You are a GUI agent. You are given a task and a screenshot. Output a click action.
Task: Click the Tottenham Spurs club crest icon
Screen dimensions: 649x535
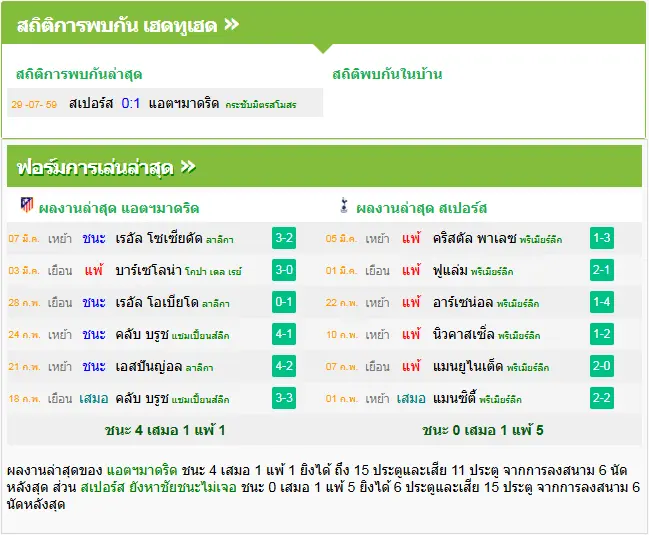pos(344,206)
